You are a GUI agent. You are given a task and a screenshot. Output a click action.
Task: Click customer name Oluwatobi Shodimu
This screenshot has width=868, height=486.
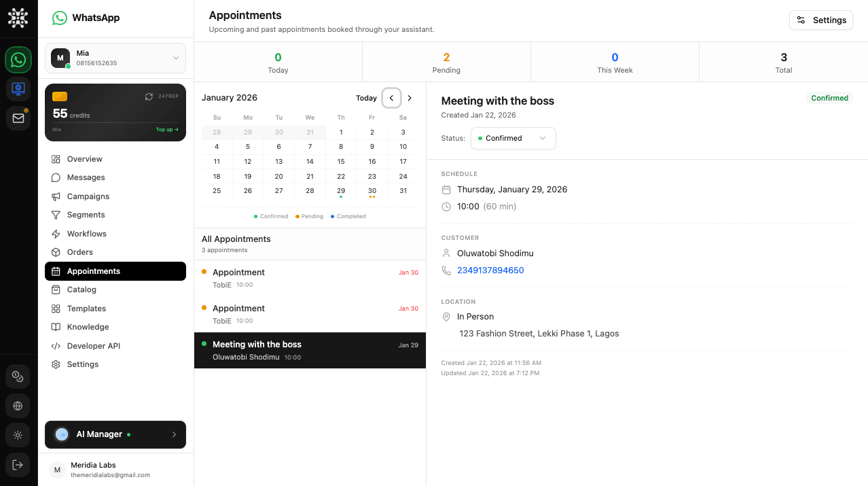495,253
